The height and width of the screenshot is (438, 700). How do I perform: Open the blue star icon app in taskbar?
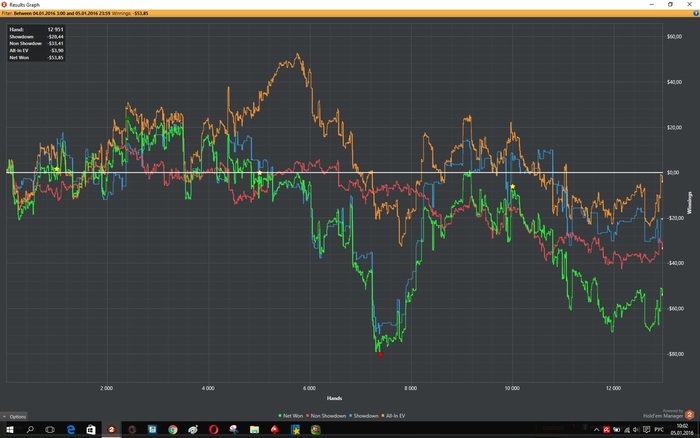click(295, 430)
